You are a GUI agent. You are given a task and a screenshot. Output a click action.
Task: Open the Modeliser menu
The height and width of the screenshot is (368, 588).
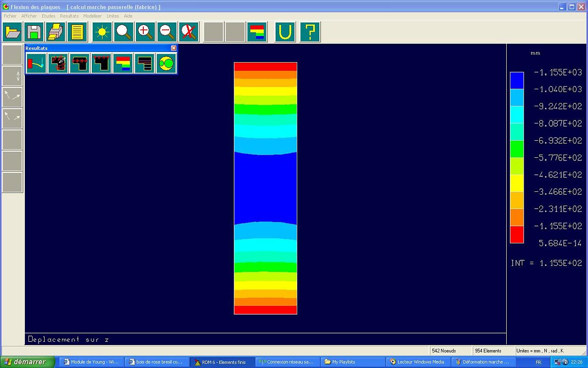92,16
